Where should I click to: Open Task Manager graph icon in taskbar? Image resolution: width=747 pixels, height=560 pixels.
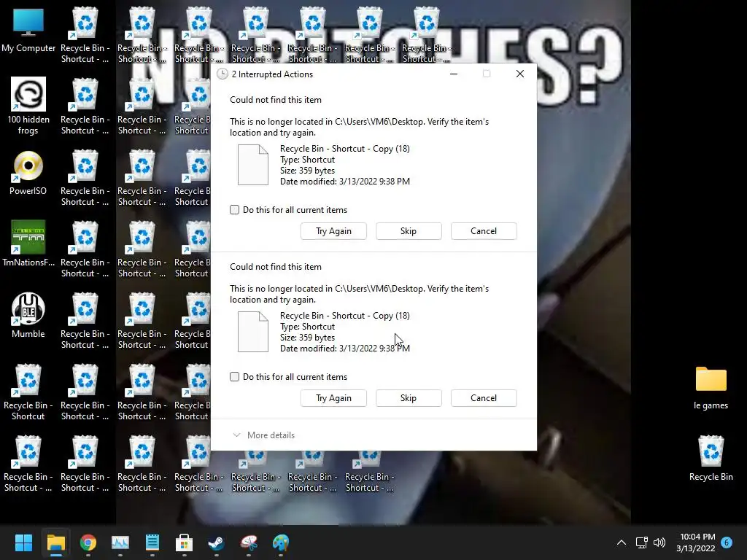(120, 542)
